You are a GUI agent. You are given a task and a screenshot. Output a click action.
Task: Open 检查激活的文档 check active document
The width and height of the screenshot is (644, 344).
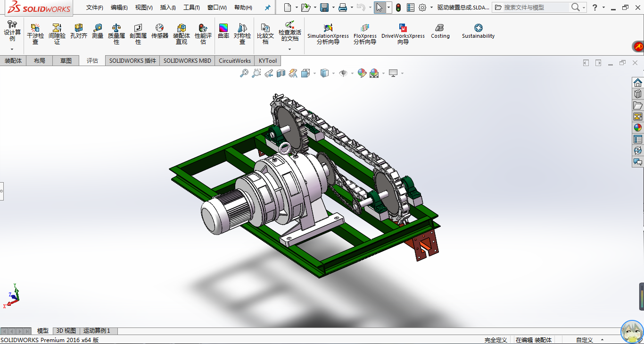(290, 31)
